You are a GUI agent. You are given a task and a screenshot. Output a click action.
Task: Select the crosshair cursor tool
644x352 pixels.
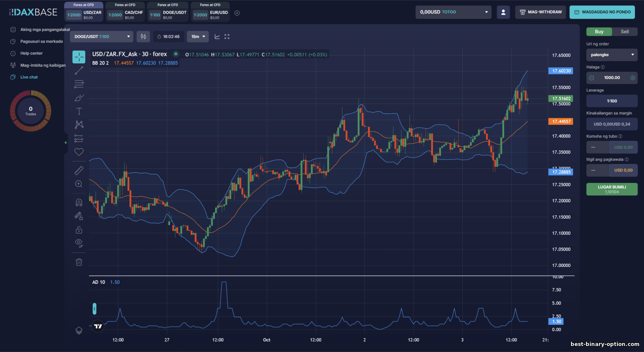pyautogui.click(x=79, y=57)
